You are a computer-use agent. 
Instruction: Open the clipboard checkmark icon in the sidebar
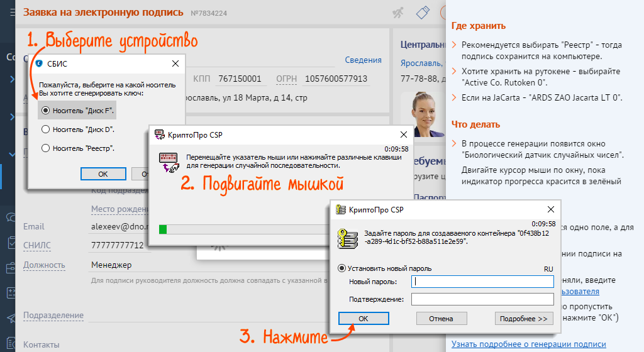click(11, 243)
